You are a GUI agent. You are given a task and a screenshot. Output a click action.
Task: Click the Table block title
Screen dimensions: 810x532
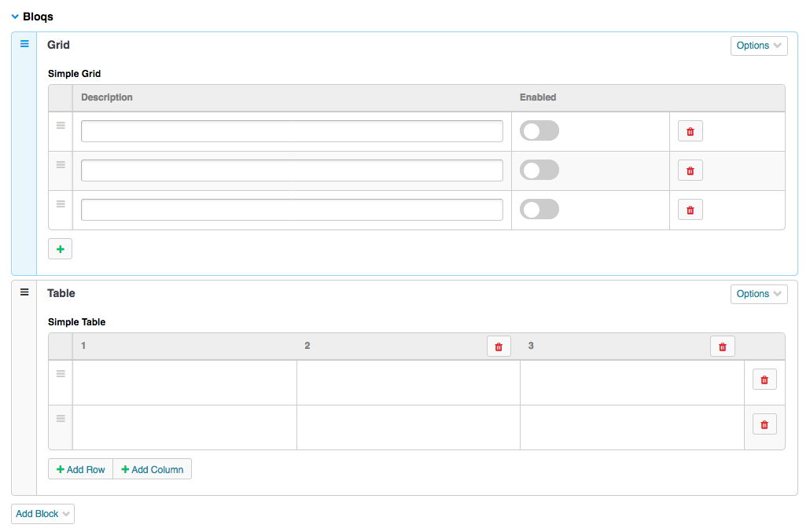pos(61,293)
